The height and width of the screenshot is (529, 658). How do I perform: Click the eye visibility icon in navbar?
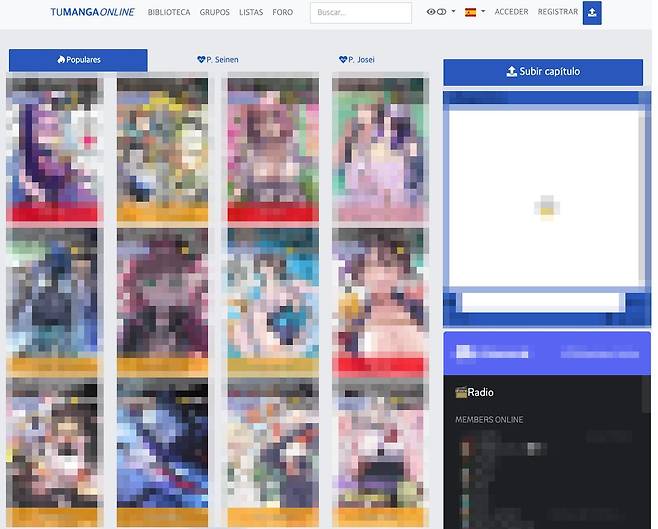coord(435,12)
